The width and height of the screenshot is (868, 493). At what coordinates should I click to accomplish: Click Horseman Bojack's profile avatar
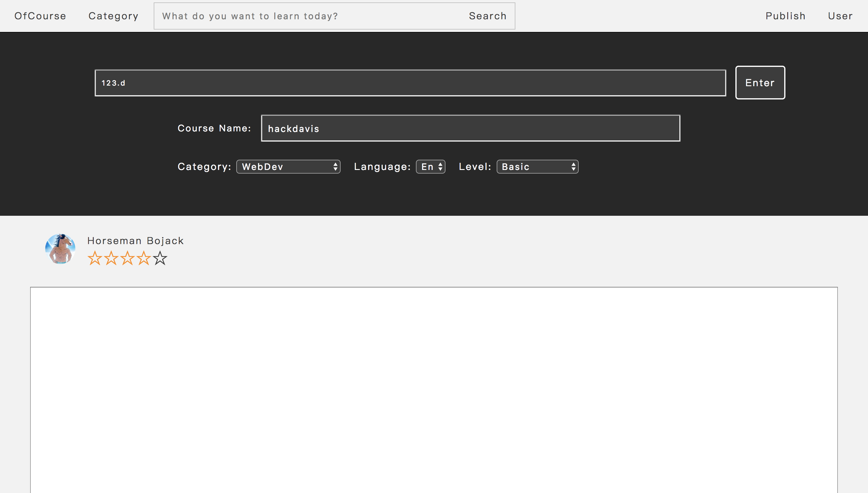[x=60, y=249]
